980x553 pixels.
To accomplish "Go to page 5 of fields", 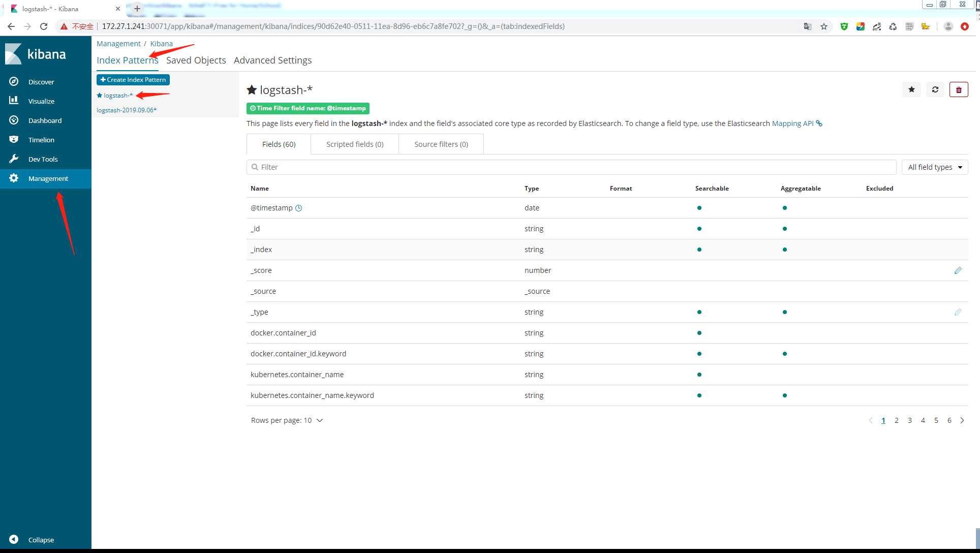I will click(x=936, y=420).
